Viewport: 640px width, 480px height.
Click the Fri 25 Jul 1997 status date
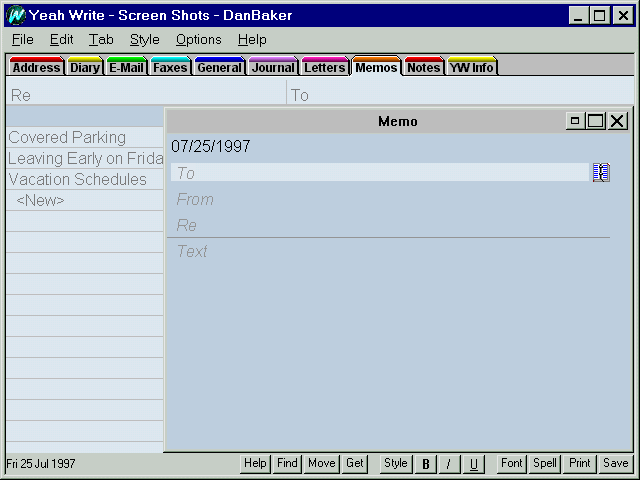point(41,464)
